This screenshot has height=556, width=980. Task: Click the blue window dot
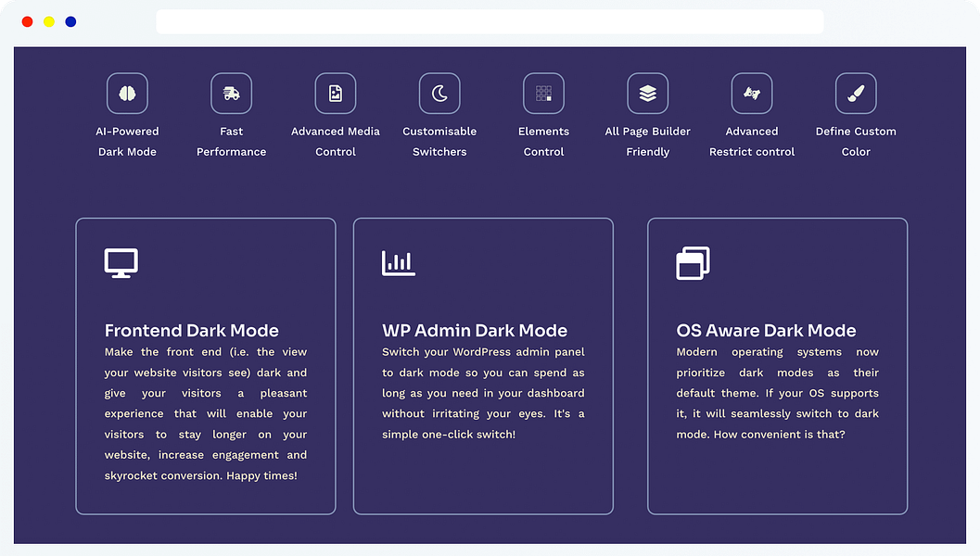click(70, 22)
